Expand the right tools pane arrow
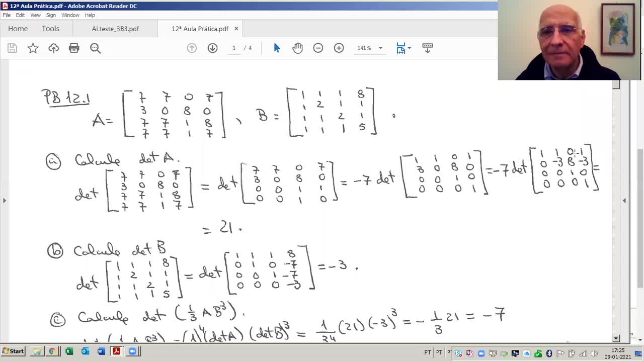This screenshot has width=644, height=362. point(624,201)
